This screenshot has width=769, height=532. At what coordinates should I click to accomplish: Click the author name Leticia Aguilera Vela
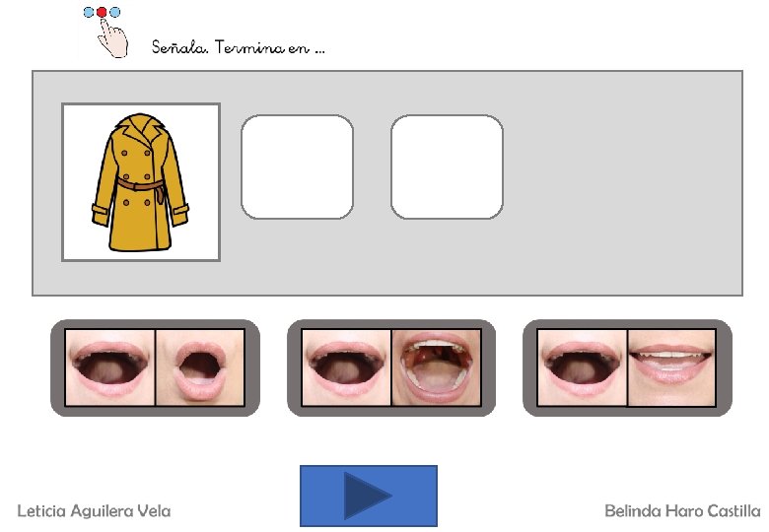point(95,511)
